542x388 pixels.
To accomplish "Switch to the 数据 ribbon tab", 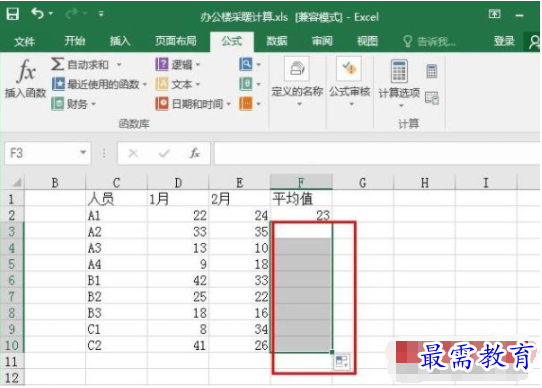I will (277, 41).
